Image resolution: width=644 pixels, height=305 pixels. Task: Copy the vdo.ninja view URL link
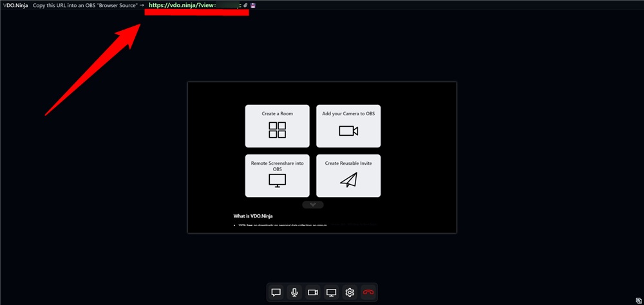click(x=194, y=5)
